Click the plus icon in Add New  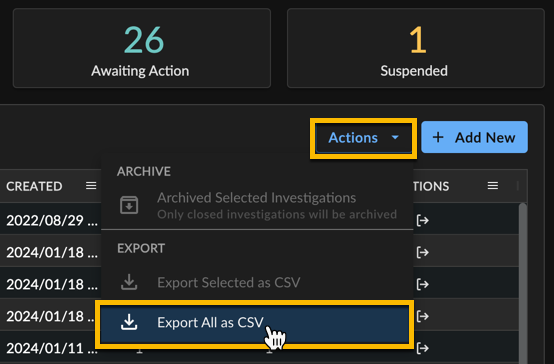[438, 137]
